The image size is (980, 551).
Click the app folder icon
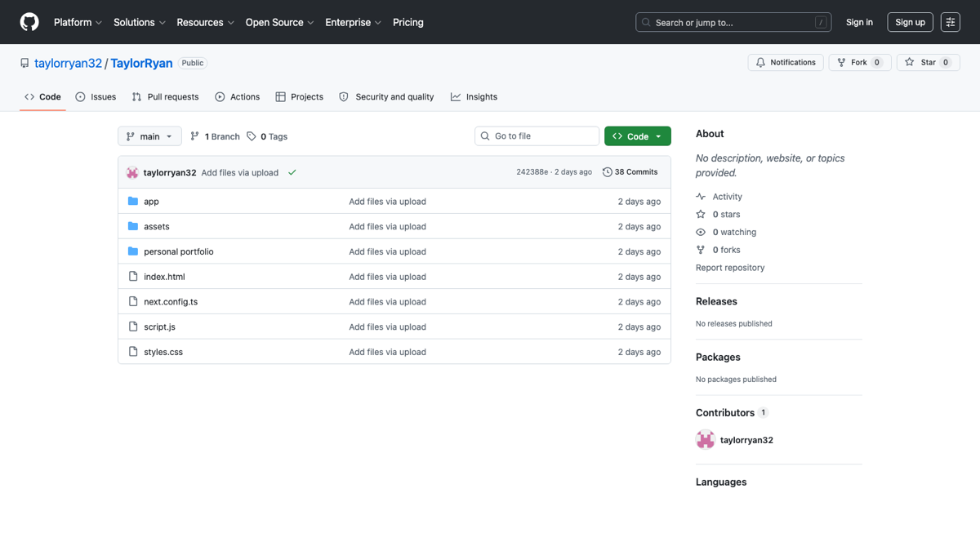(x=133, y=201)
